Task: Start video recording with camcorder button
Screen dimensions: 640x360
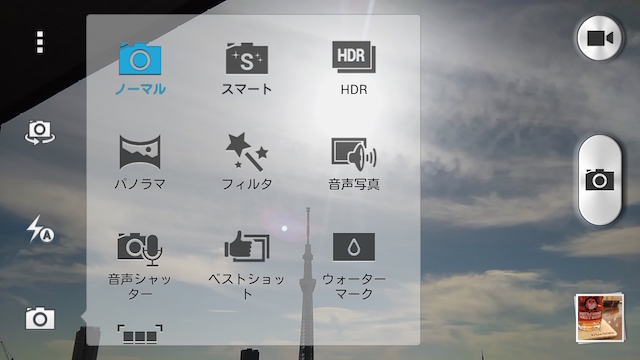Action: pos(600,38)
